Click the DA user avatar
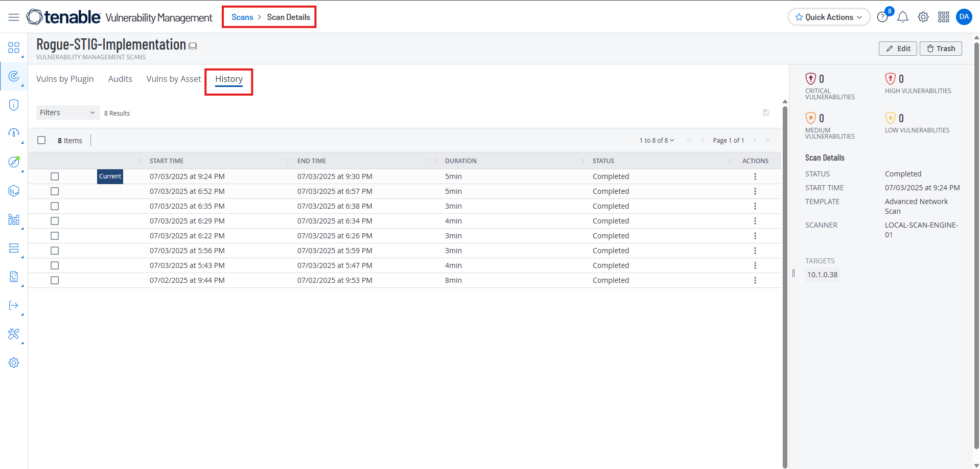The height and width of the screenshot is (469, 980). coord(964,17)
